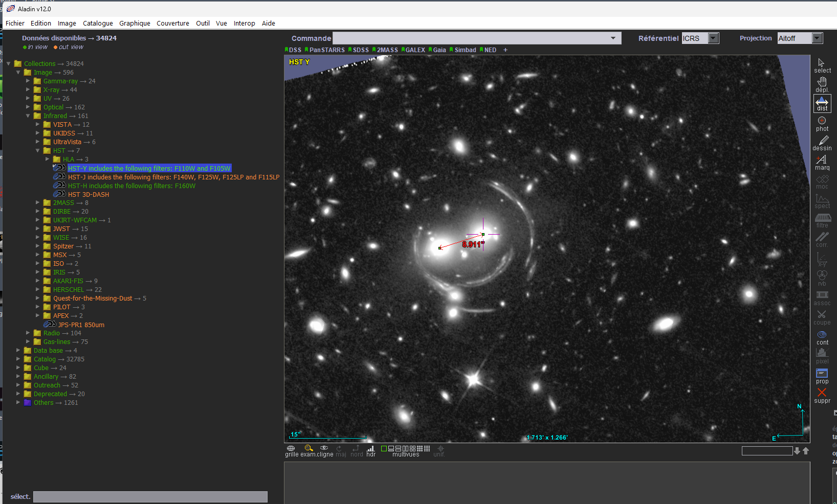Image resolution: width=837 pixels, height=504 pixels.
Task: Expand the Optical folder
Action: 28,107
